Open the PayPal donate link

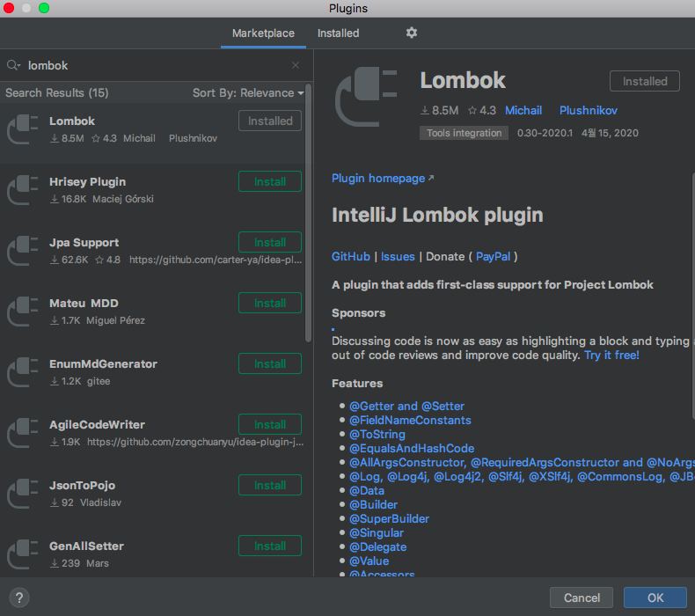coord(493,256)
